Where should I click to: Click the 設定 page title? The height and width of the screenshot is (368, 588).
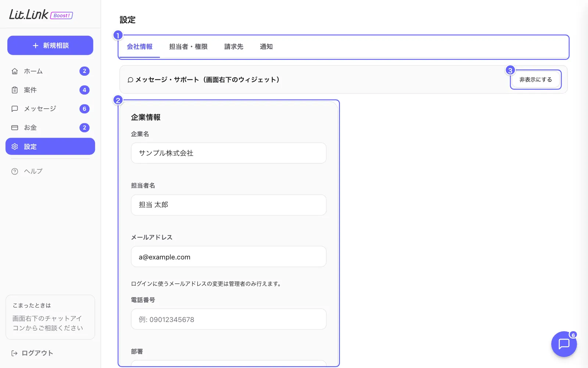tap(128, 20)
